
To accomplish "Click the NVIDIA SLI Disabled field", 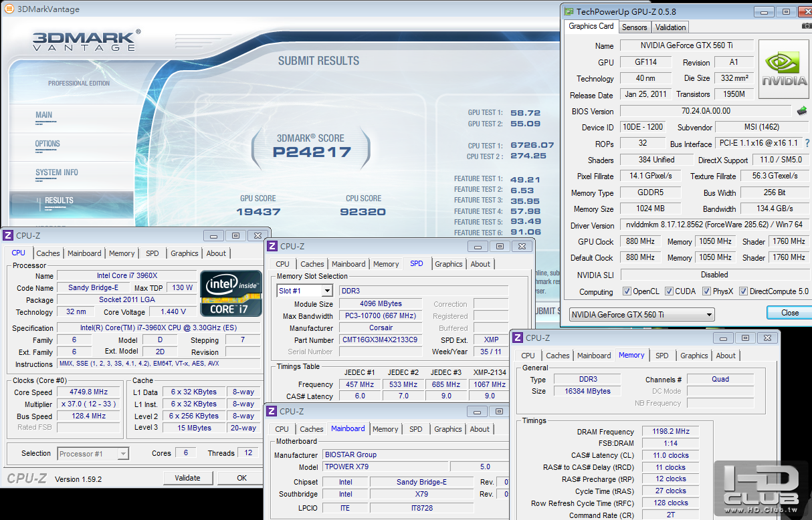I will click(714, 275).
